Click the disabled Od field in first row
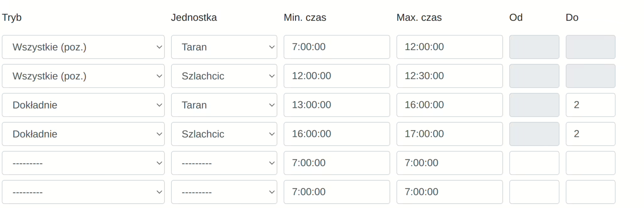 534,47
